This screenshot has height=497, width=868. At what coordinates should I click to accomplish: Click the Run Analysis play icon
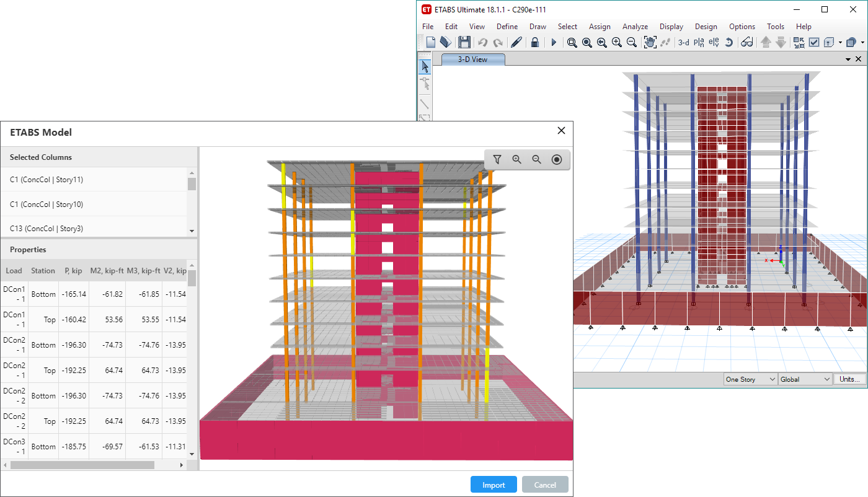[x=554, y=42]
